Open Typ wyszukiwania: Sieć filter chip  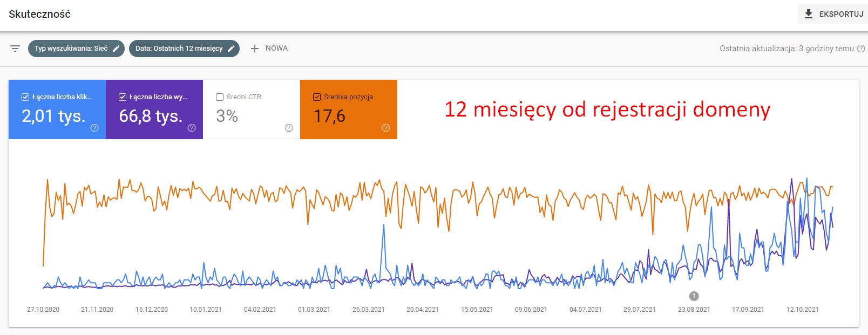tap(70, 49)
